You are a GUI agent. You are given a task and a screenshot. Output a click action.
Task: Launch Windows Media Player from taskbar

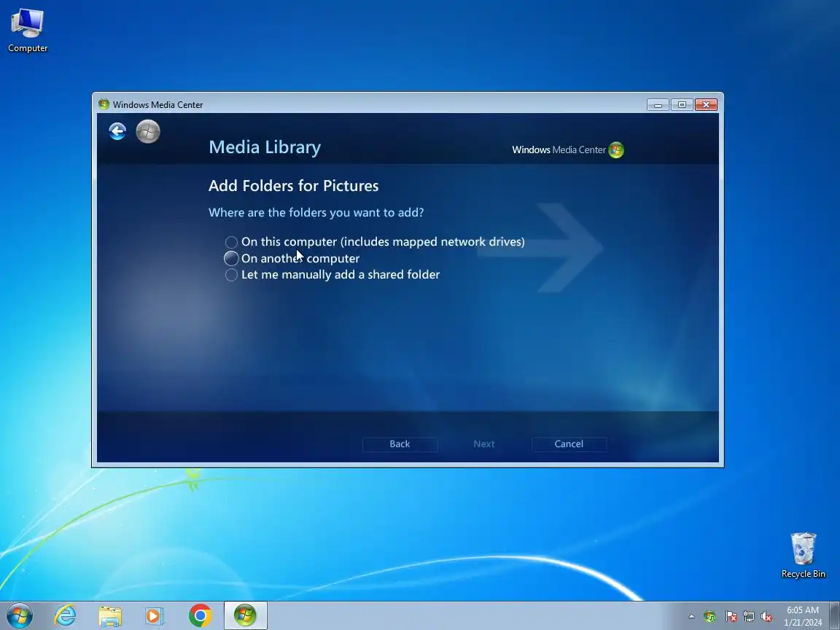[155, 615]
